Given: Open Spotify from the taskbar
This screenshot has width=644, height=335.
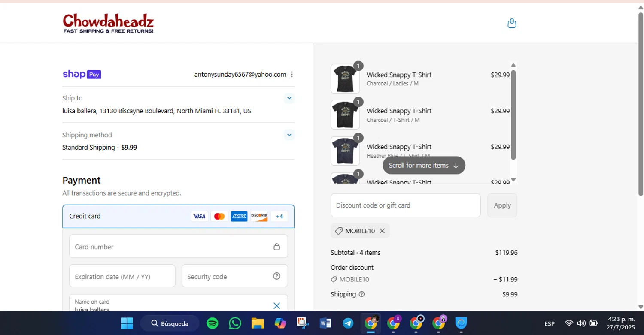Looking at the screenshot, I should pyautogui.click(x=213, y=323).
